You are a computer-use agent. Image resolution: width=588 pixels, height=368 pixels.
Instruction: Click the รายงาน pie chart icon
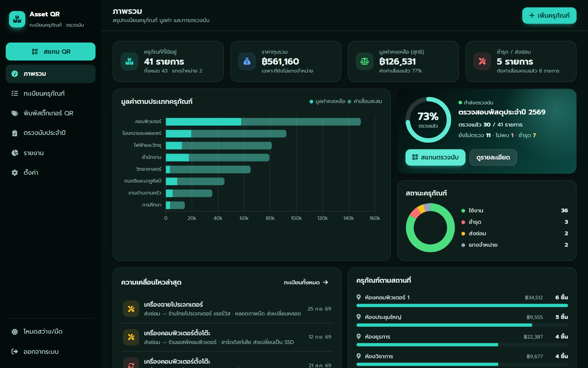click(x=15, y=153)
